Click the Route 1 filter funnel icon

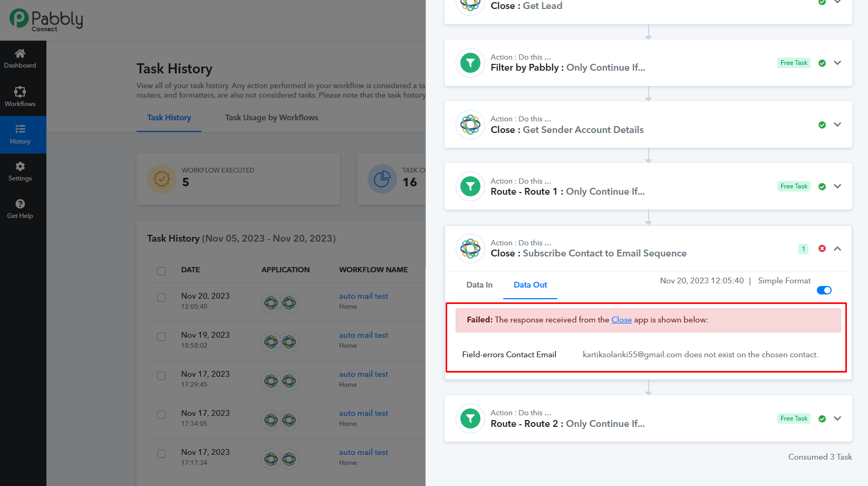[x=470, y=186]
